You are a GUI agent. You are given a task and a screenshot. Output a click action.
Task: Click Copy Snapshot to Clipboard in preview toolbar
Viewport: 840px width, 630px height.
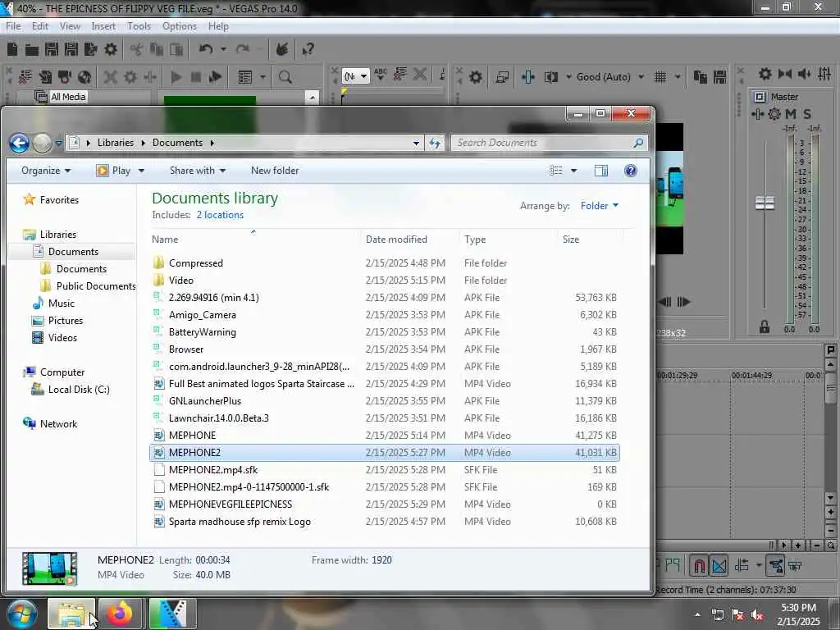coord(700,77)
